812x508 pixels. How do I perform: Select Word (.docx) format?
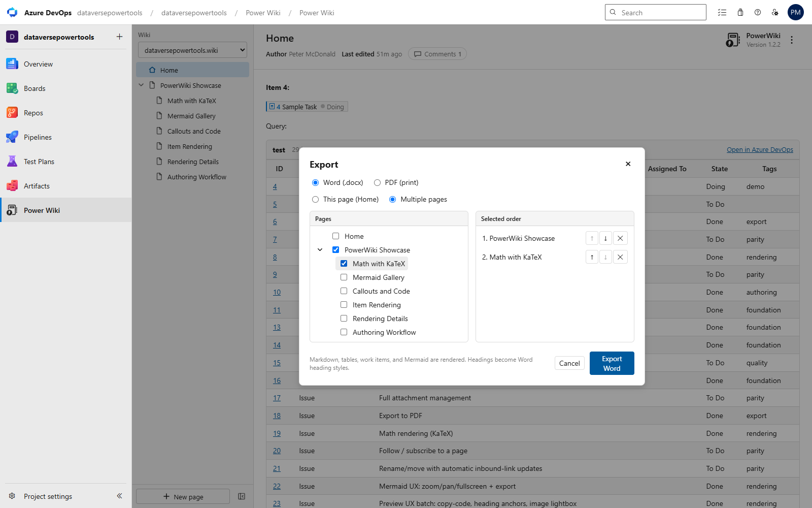[315, 182]
